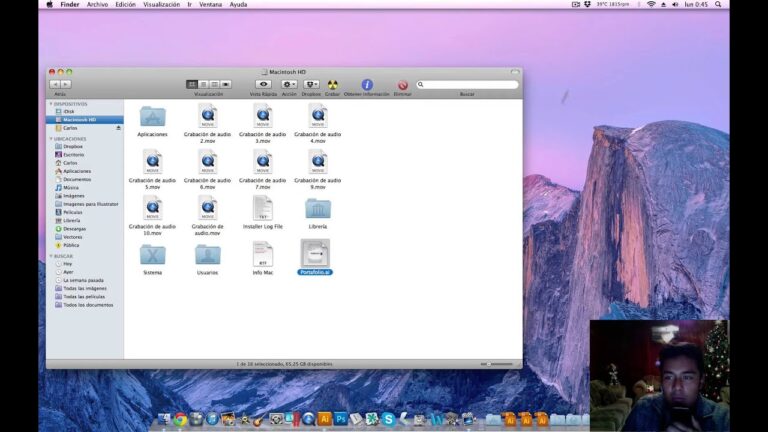768x432 pixels.
Task: Open the Archivo menu
Action: coord(97,4)
